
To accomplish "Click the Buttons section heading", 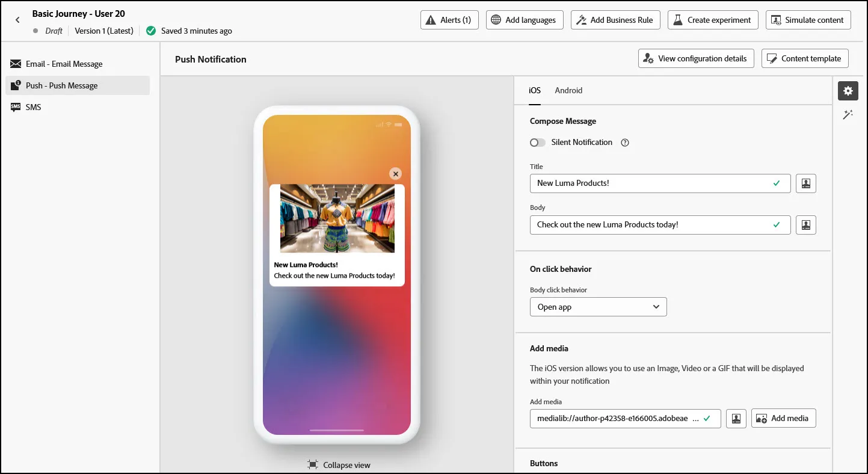I will 544,463.
